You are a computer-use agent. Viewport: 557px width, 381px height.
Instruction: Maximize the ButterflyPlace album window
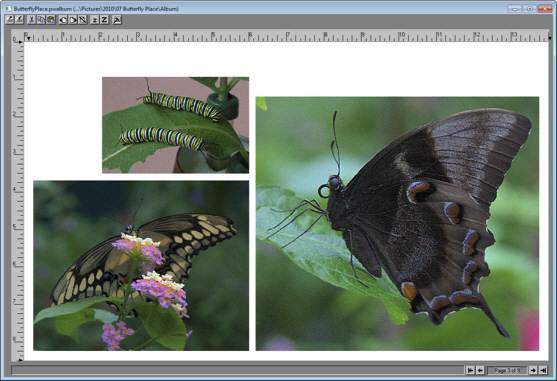(530, 8)
